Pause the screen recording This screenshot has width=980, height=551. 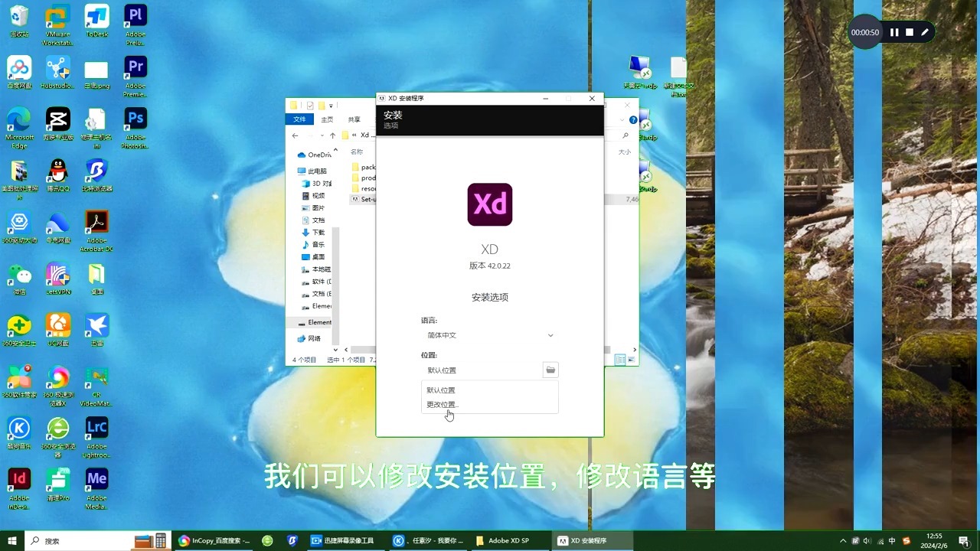(893, 32)
